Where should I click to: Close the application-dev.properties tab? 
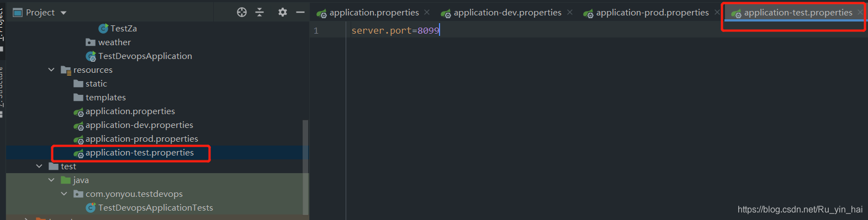point(570,12)
